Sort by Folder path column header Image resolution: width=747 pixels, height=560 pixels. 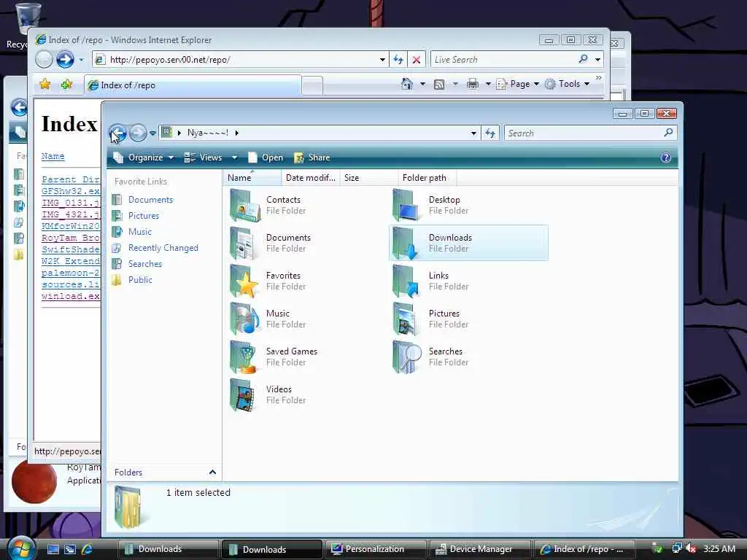coord(427,178)
